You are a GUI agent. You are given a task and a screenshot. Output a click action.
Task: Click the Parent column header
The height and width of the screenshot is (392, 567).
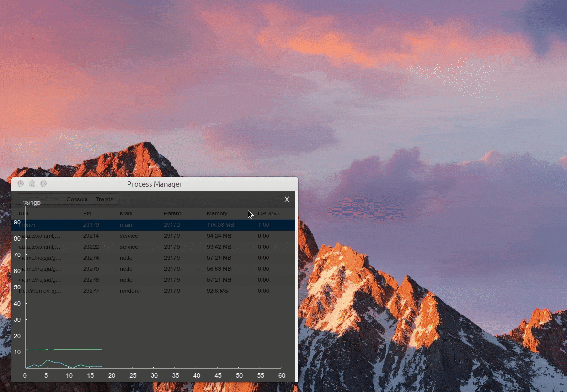[x=172, y=213]
